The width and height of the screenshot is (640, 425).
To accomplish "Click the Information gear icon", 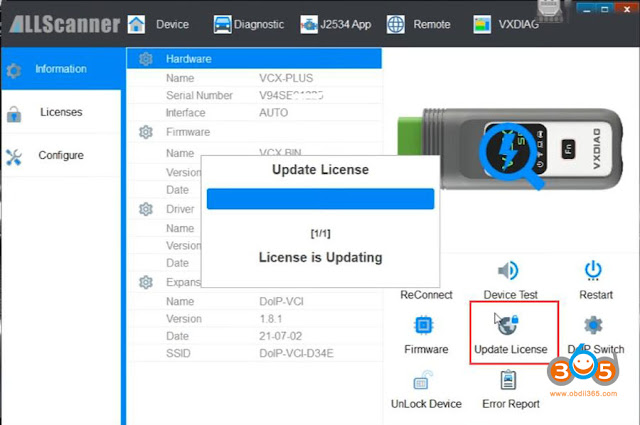I will (x=14, y=71).
